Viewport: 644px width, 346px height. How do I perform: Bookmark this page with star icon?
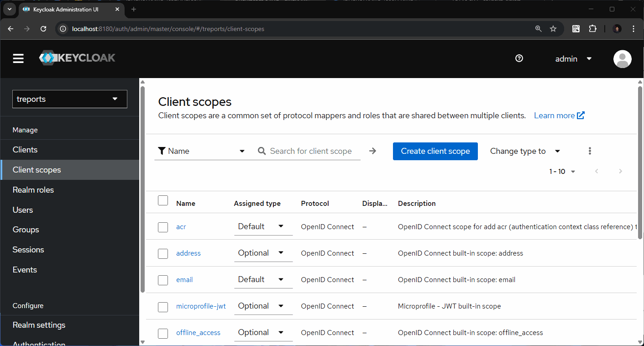(553, 29)
